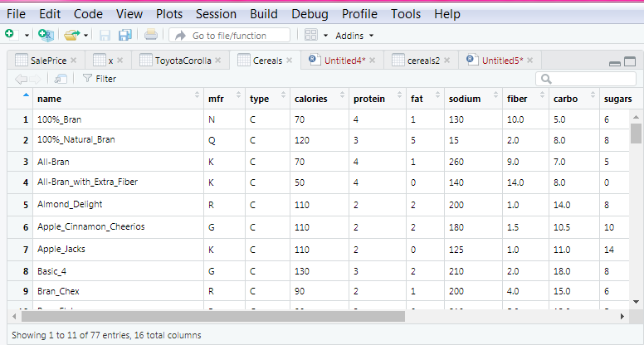Viewport: 644px width, 345px height.
Task: Close the Cereals tab
Action: point(289,61)
